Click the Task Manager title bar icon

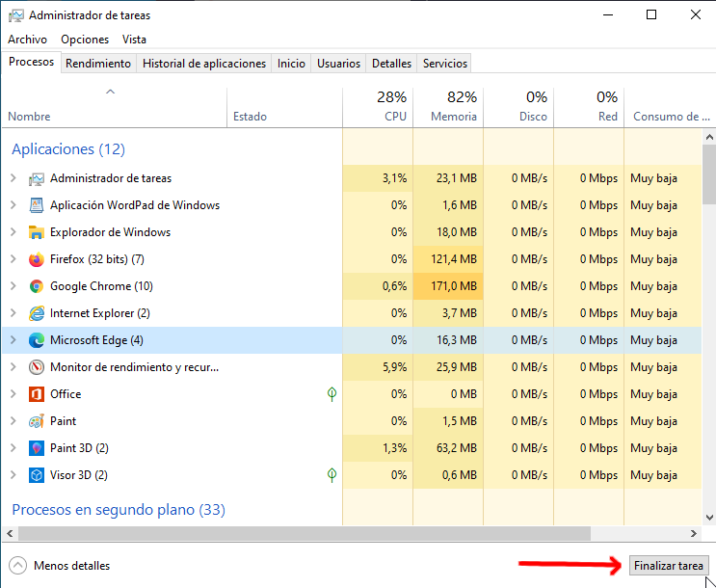[16, 15]
